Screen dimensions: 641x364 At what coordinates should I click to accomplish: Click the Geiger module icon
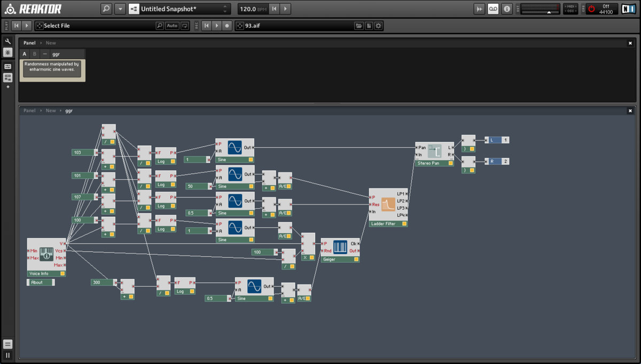[340, 247]
